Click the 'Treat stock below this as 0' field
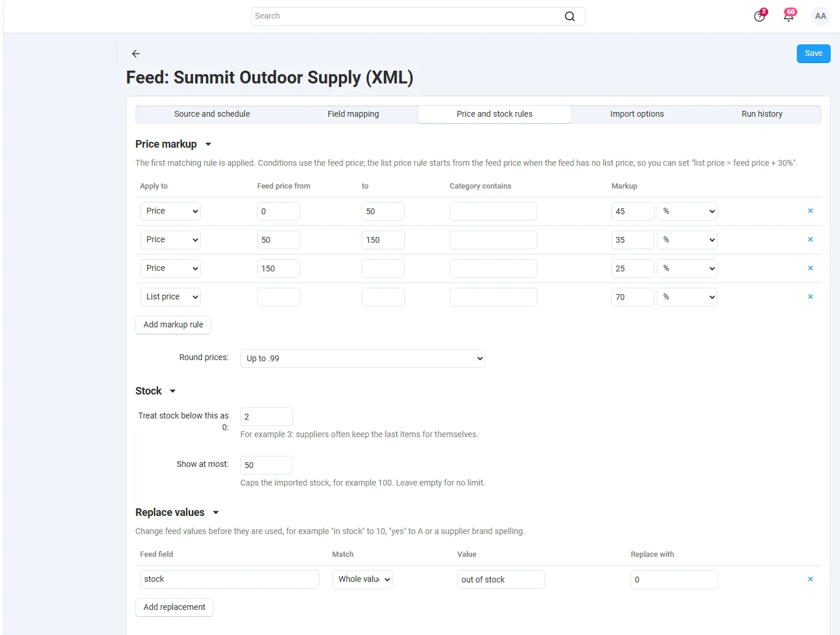 (x=267, y=417)
